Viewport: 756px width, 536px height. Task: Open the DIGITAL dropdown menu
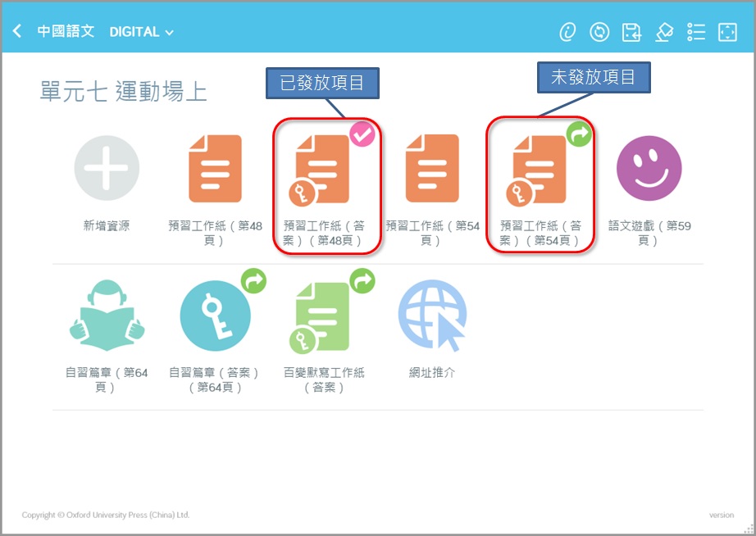coord(141,32)
